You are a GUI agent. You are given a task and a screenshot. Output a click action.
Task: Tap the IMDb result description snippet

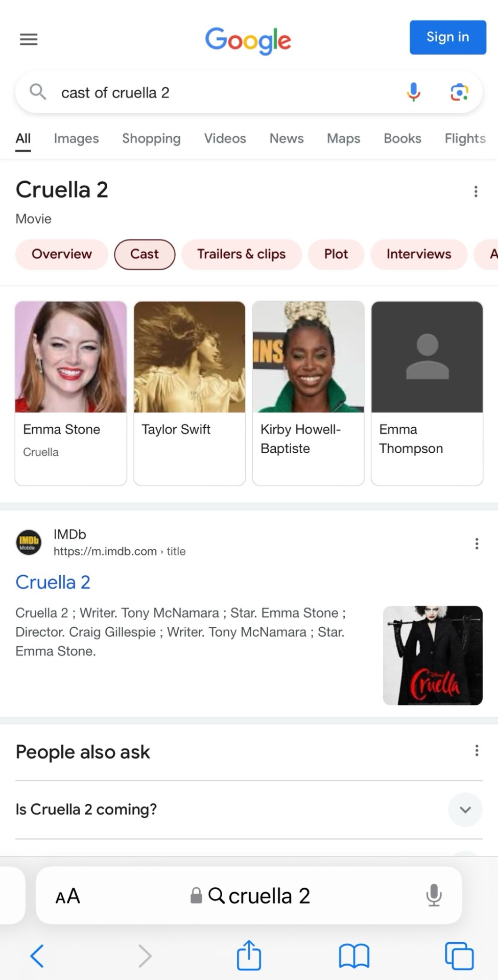point(182,632)
